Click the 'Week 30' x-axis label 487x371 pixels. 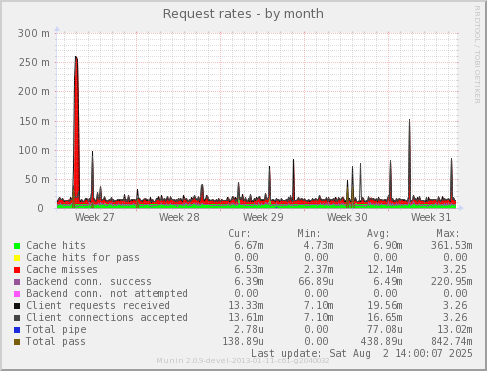pyautogui.click(x=347, y=218)
